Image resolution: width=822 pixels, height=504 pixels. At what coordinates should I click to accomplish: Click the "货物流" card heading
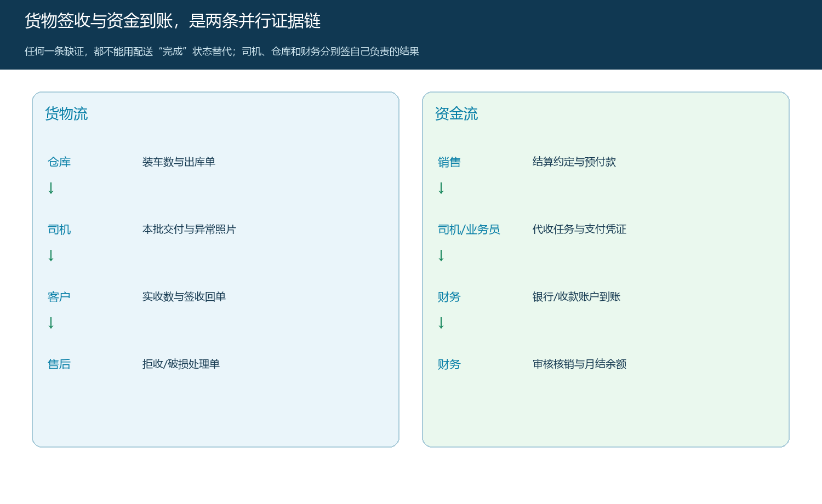pyautogui.click(x=66, y=114)
